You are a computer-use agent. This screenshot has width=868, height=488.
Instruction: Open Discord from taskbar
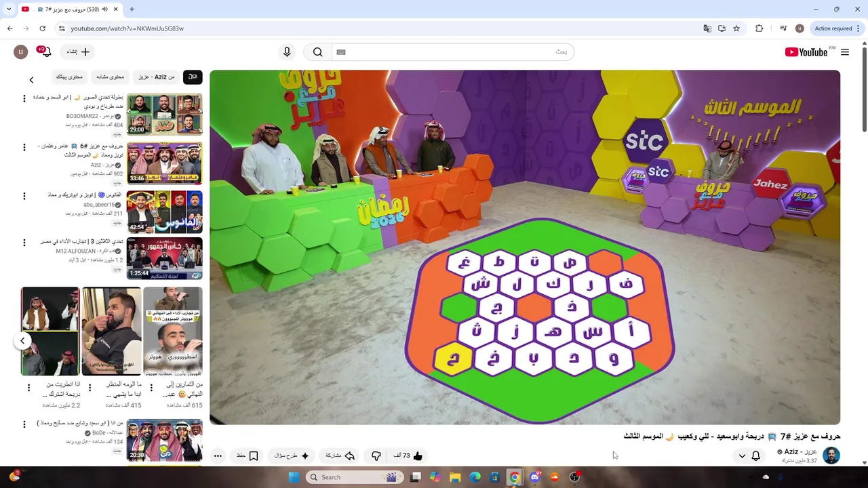535,477
